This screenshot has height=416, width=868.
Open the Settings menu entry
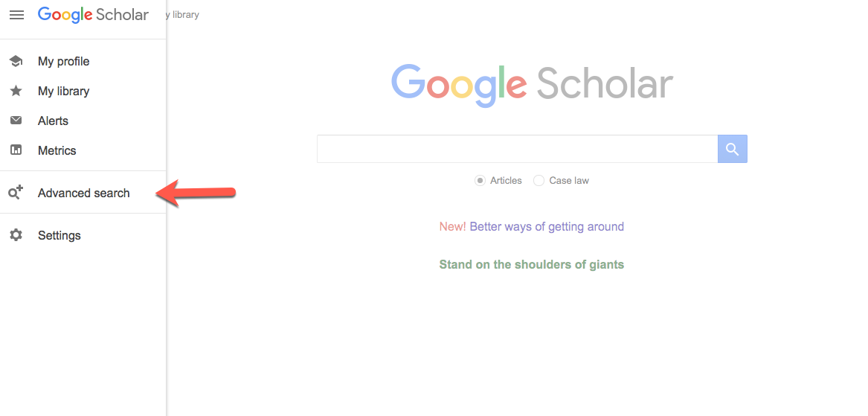click(x=83, y=235)
